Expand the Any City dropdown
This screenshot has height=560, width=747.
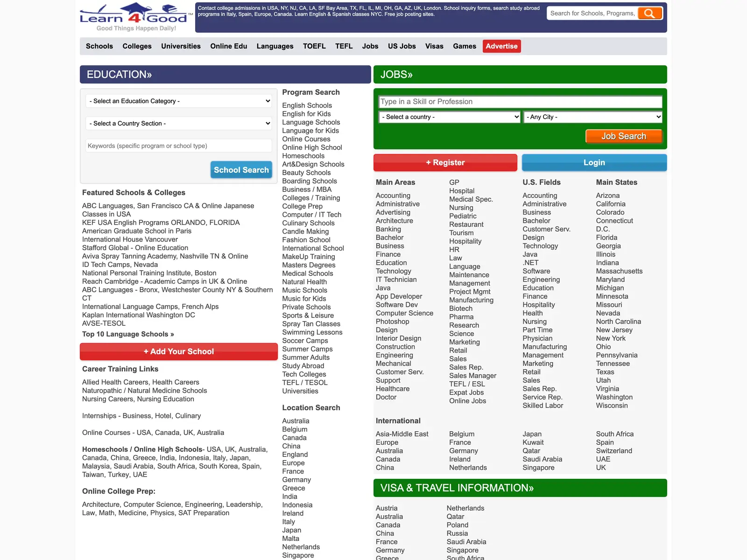593,117
